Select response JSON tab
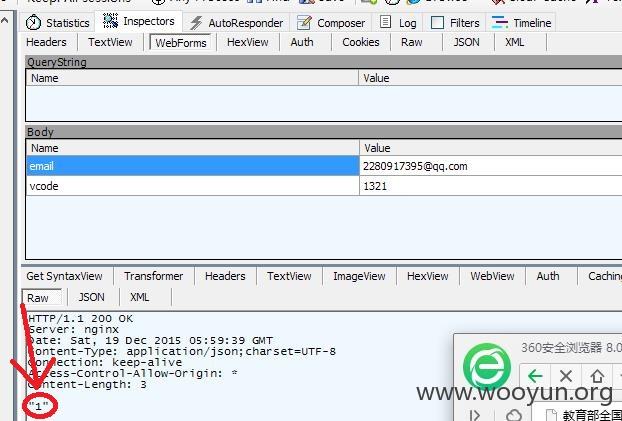Image resolution: width=622 pixels, height=421 pixels. point(91,297)
